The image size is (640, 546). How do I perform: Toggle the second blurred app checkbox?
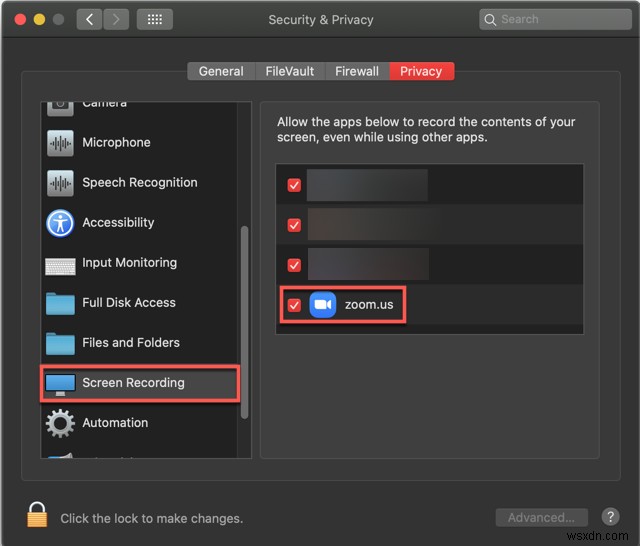(x=294, y=225)
